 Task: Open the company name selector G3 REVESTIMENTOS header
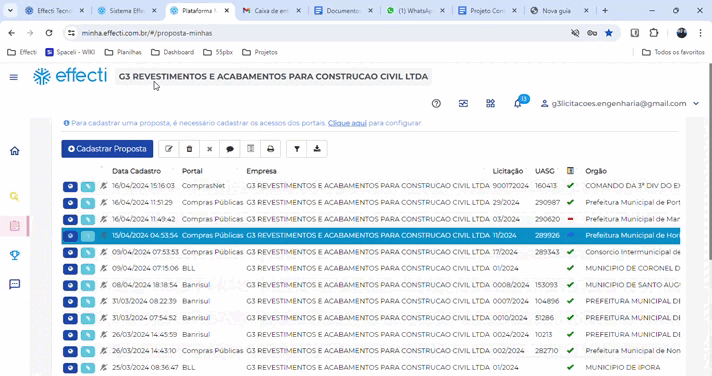pos(273,77)
